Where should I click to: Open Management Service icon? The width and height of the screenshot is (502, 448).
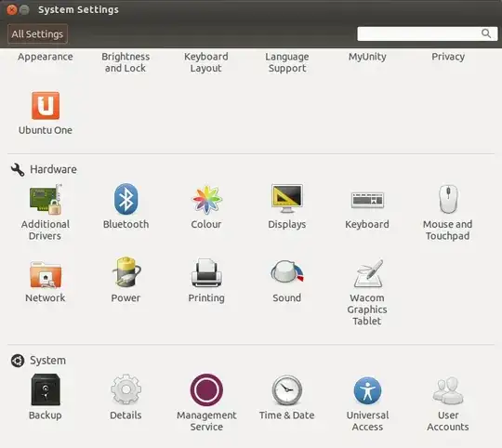(x=206, y=389)
